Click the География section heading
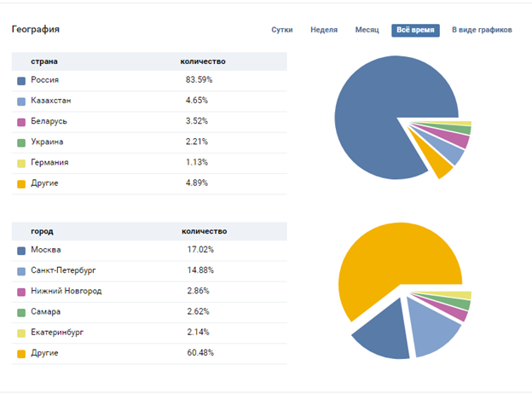Image resolution: width=532 pixels, height=394 pixels. click(35, 30)
